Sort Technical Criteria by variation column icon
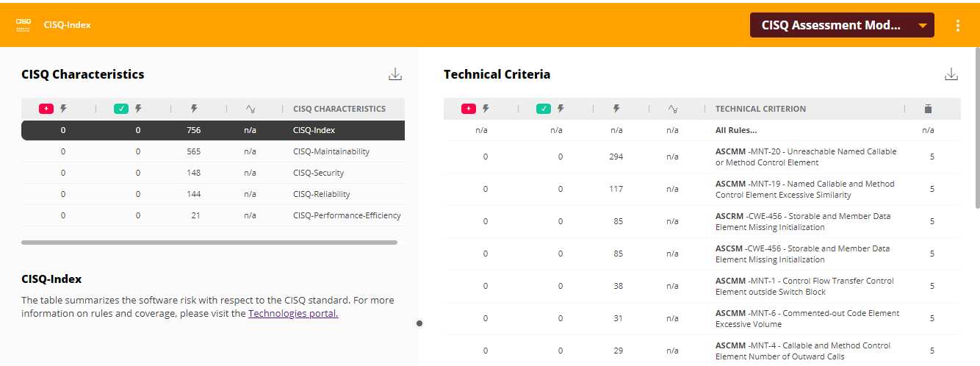980x366 pixels. tap(672, 109)
